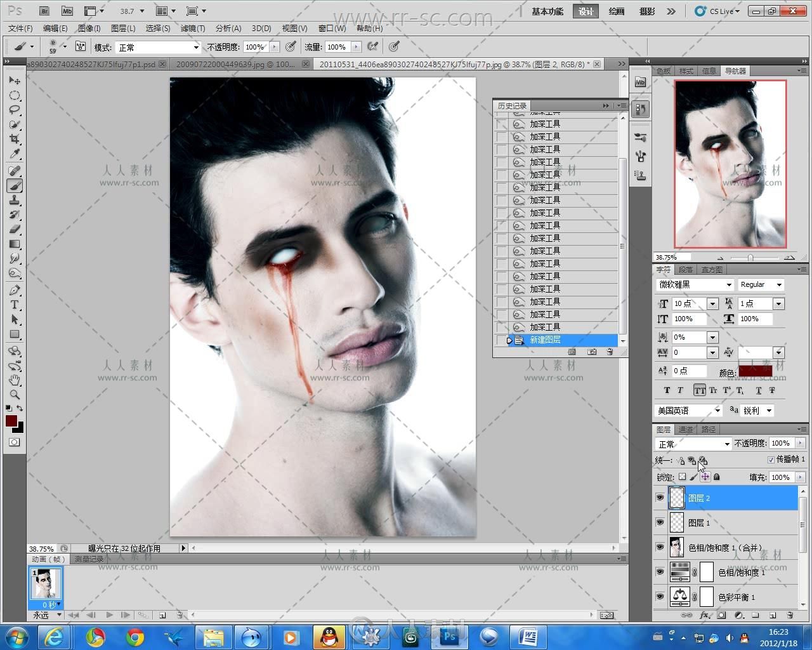
Task: Open font size 10 点 dropdown
Action: 712,304
